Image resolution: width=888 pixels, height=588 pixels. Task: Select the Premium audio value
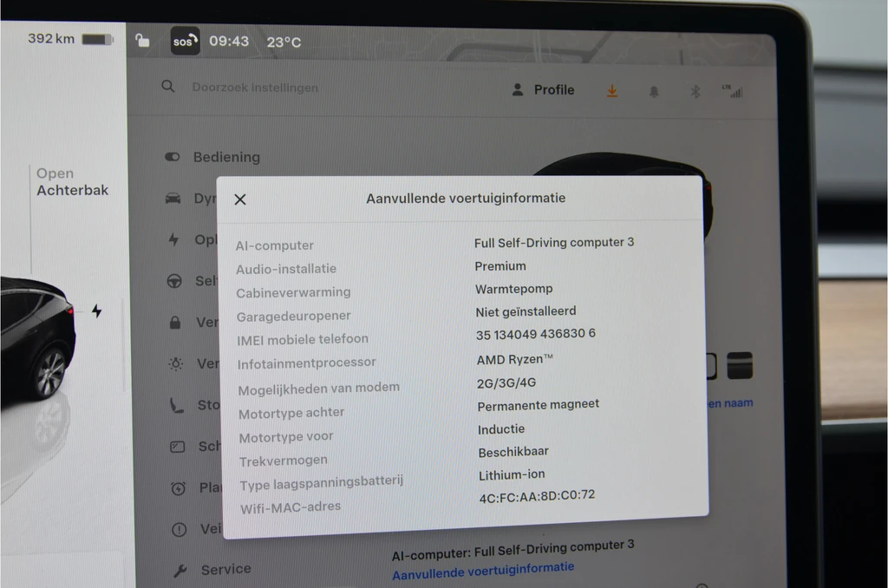click(500, 265)
